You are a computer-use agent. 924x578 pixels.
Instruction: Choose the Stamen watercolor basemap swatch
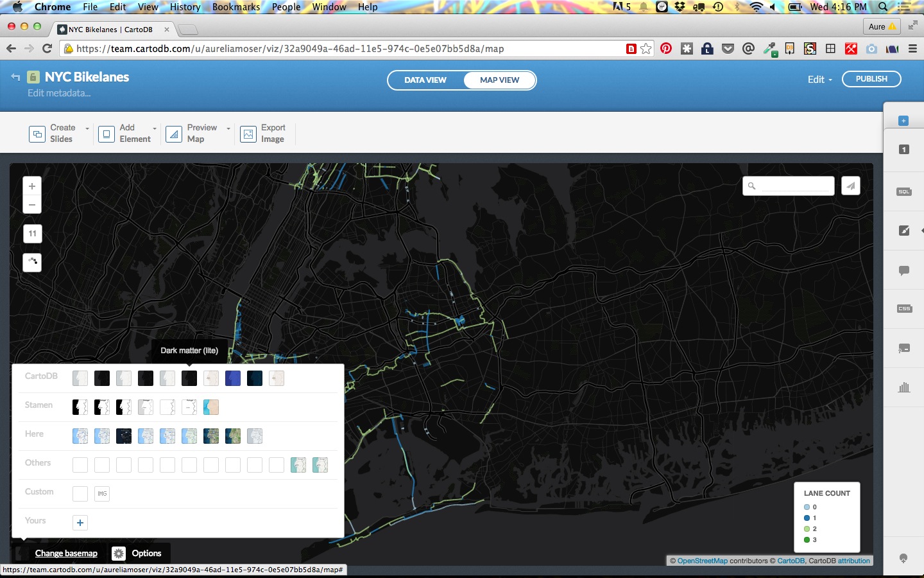tap(211, 407)
